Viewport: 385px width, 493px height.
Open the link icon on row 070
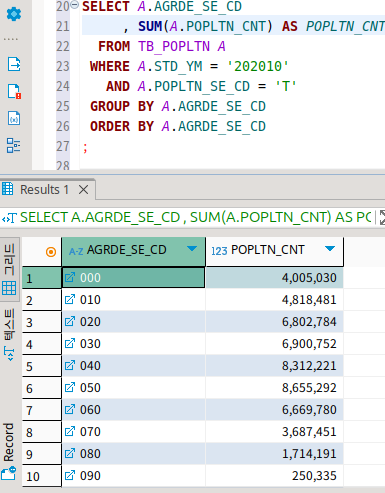[x=70, y=431]
